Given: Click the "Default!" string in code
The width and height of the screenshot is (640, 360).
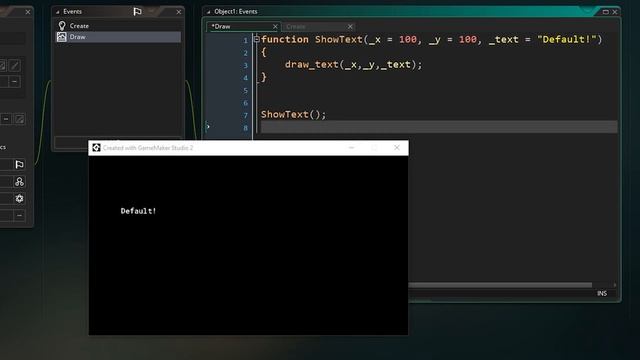Looking at the screenshot, I should (566, 39).
